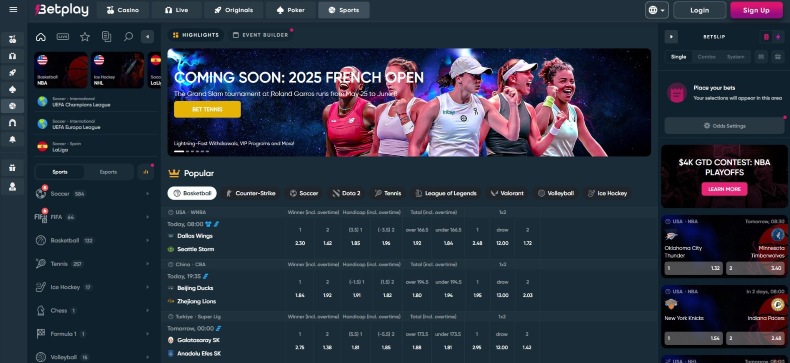Open the Originals tab

[x=233, y=10]
